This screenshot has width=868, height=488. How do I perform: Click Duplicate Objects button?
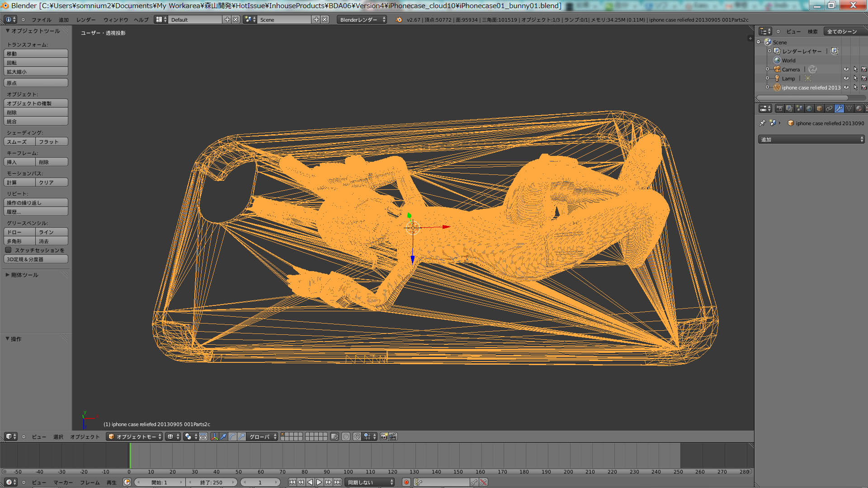coord(36,103)
